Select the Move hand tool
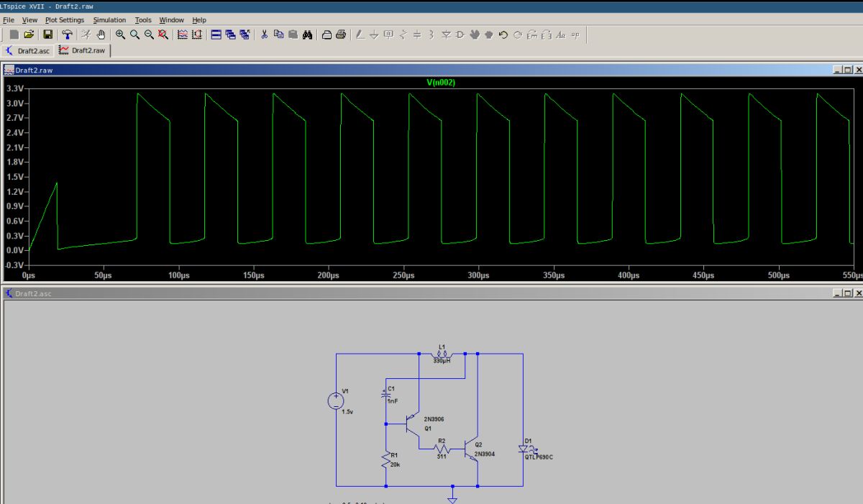The height and width of the screenshot is (504, 863). click(475, 35)
